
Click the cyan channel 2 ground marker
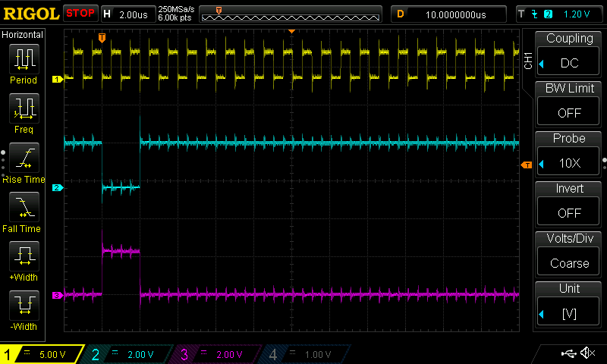[58, 187]
